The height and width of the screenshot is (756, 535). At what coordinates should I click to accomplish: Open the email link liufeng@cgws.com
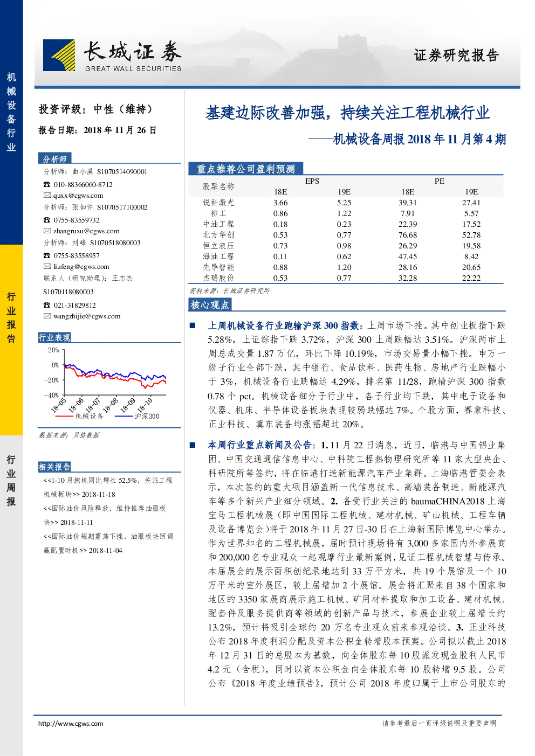(81, 266)
